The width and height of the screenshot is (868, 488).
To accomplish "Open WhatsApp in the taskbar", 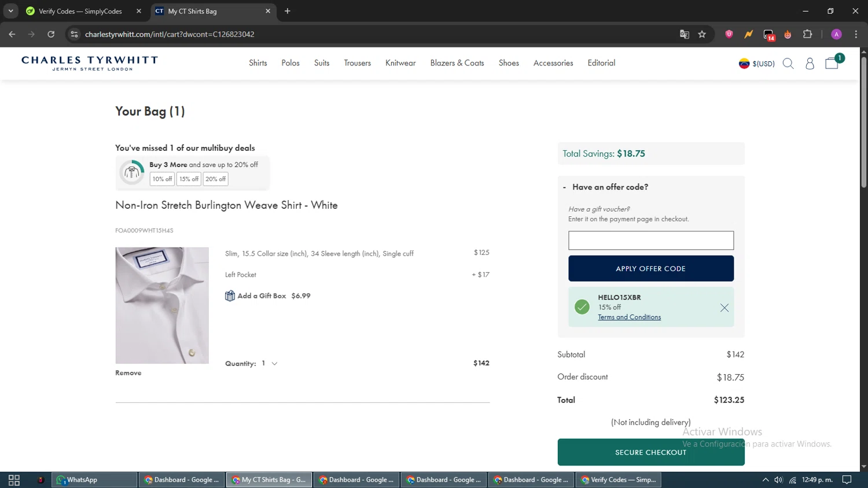I will point(94,480).
